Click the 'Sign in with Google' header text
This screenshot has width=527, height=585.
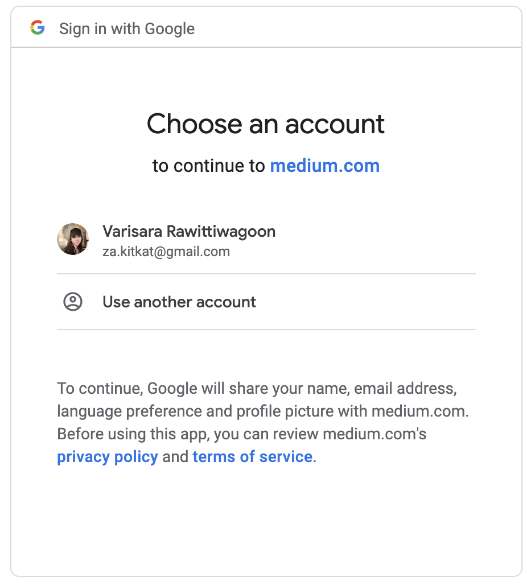click(127, 29)
